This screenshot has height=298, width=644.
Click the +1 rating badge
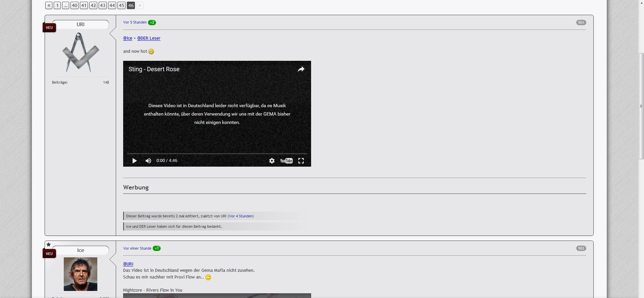click(157, 249)
